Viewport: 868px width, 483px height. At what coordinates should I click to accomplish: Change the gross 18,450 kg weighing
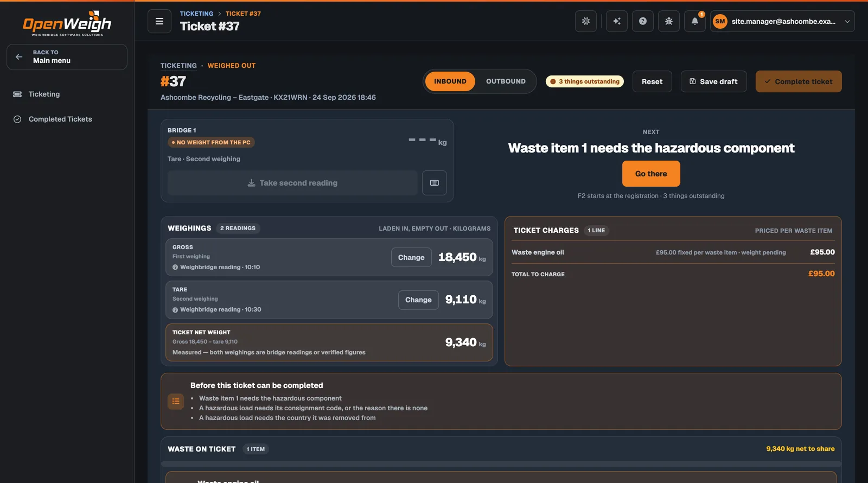point(411,257)
